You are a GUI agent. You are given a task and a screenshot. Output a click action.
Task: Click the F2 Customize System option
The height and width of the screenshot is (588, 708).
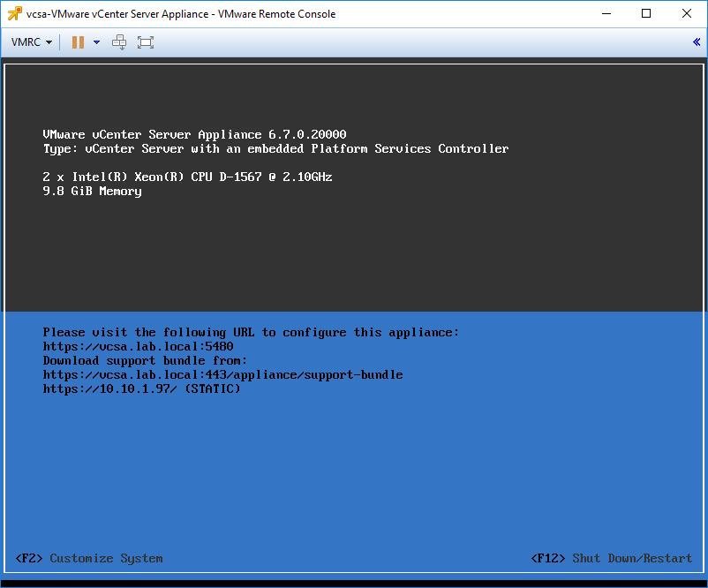(x=89, y=559)
